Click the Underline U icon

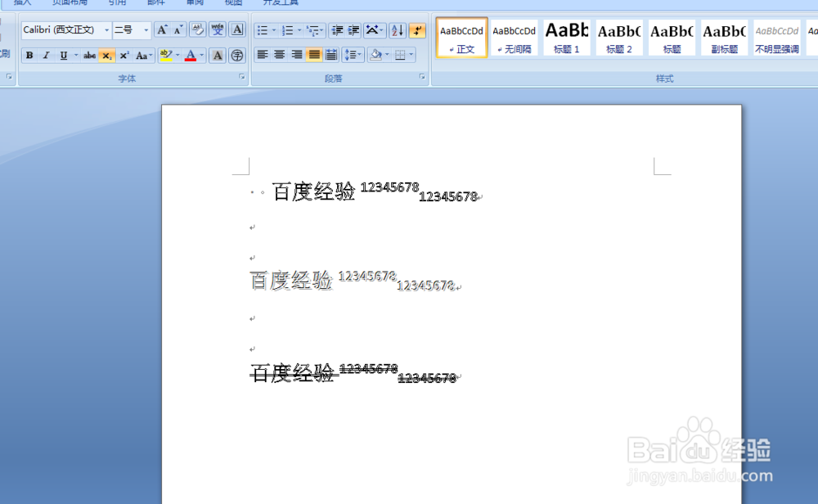pos(64,56)
